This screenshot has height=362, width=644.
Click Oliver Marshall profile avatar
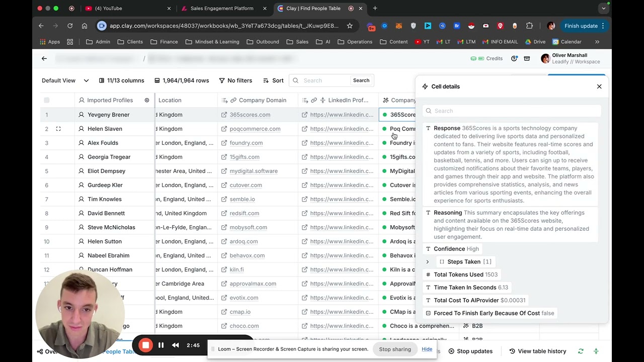point(545,59)
